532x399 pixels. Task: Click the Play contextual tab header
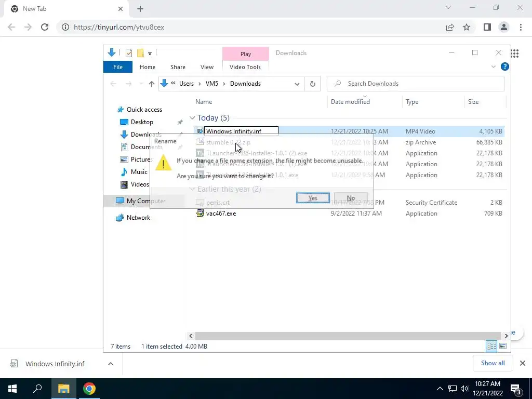coord(246,54)
